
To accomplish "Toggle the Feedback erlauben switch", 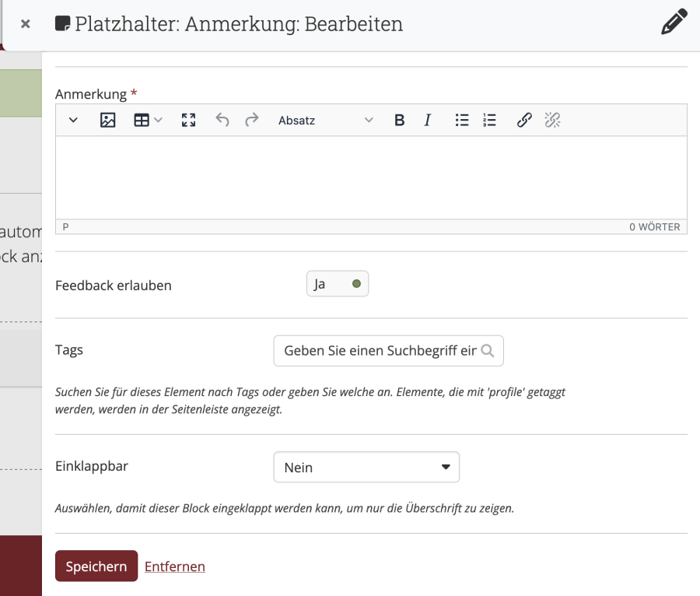I will (338, 284).
